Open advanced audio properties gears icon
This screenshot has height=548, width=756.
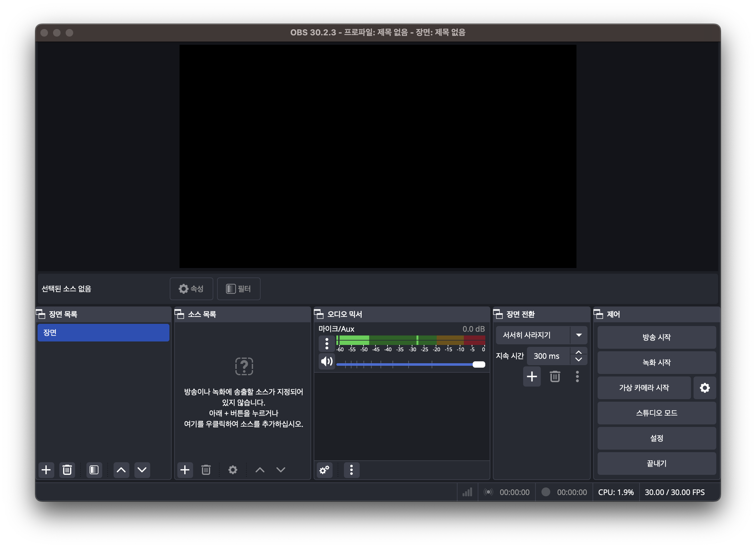pos(324,470)
